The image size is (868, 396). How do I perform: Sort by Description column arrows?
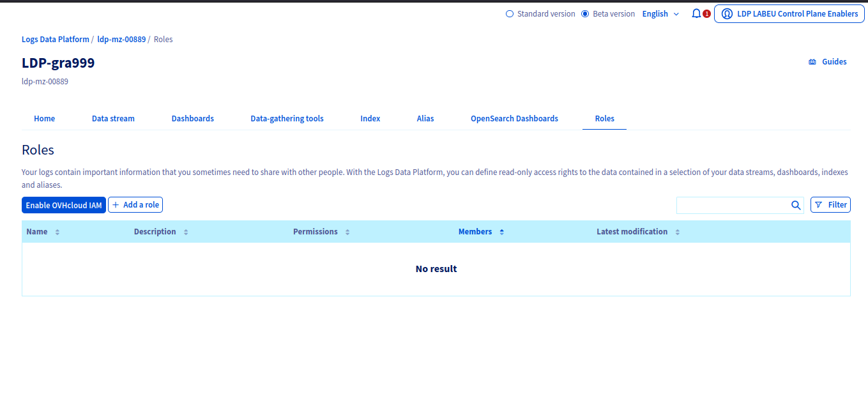pos(186,232)
